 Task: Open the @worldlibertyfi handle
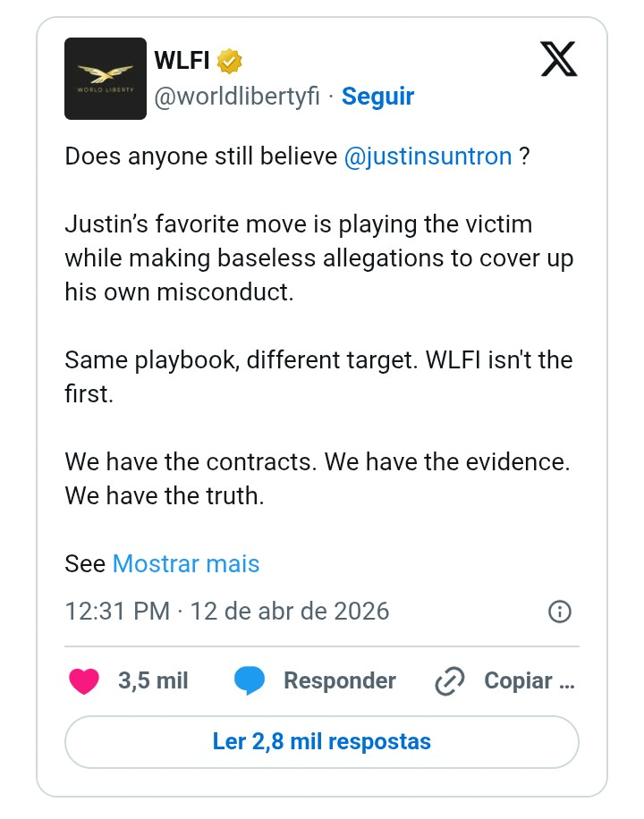point(237,96)
